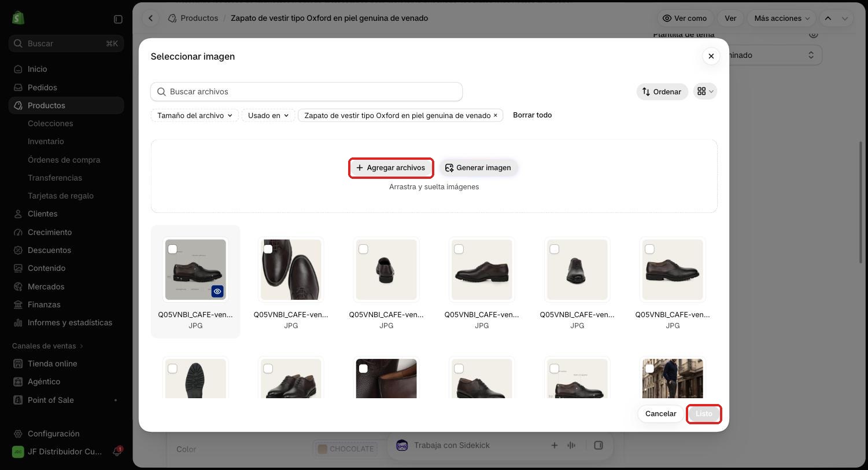Open Inventario in the sidebar
868x470 pixels.
(46, 141)
